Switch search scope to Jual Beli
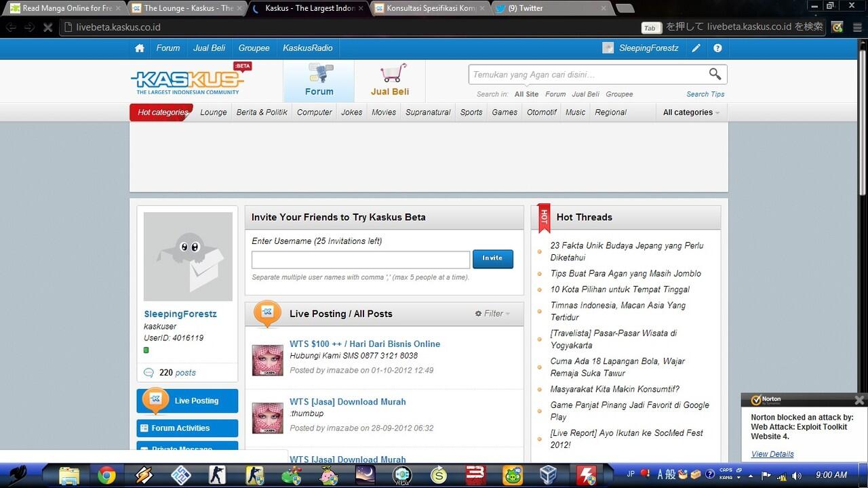 [x=585, y=94]
